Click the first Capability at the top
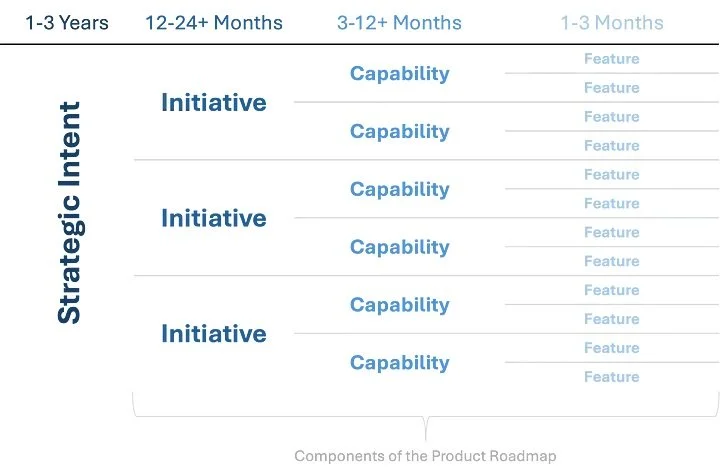Image resolution: width=720 pixels, height=475 pixels. [x=399, y=73]
